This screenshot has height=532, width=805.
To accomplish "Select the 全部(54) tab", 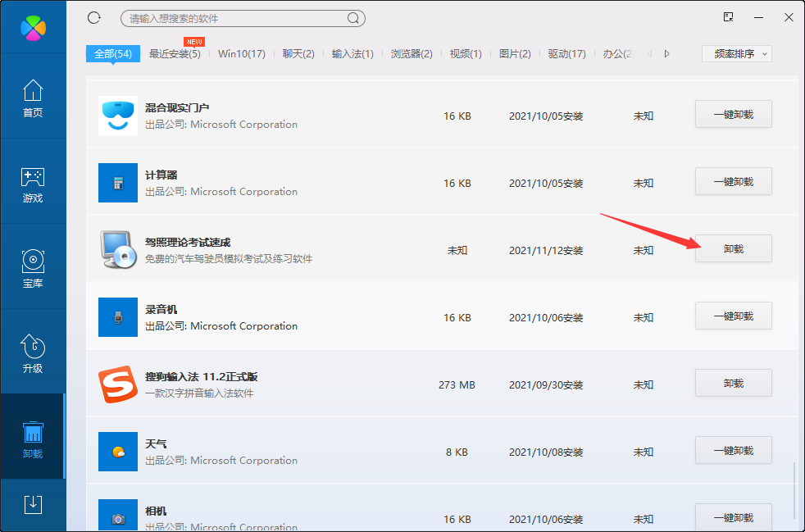I will click(113, 53).
